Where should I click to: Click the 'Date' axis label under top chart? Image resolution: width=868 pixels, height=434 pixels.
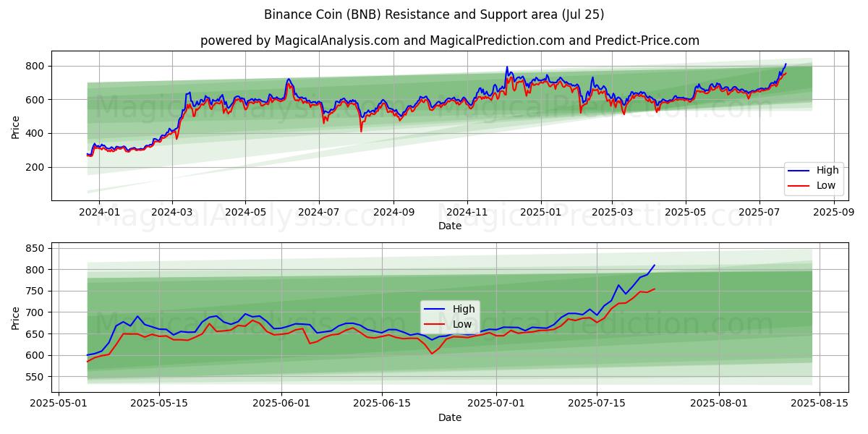(x=450, y=226)
